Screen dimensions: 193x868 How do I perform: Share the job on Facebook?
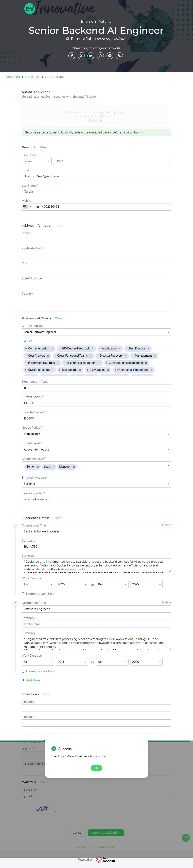tap(72, 56)
